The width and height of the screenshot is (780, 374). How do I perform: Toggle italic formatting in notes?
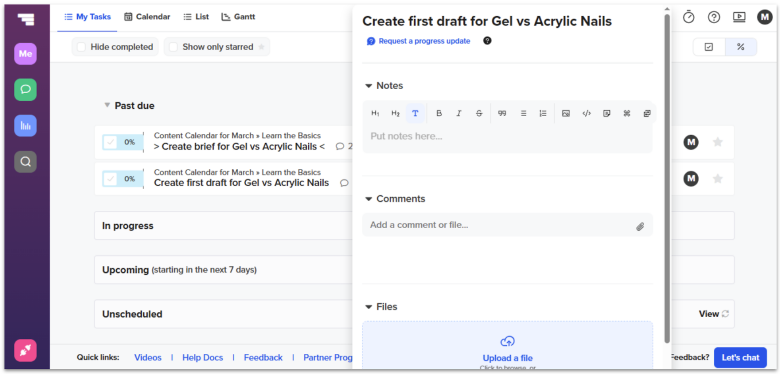click(x=459, y=113)
